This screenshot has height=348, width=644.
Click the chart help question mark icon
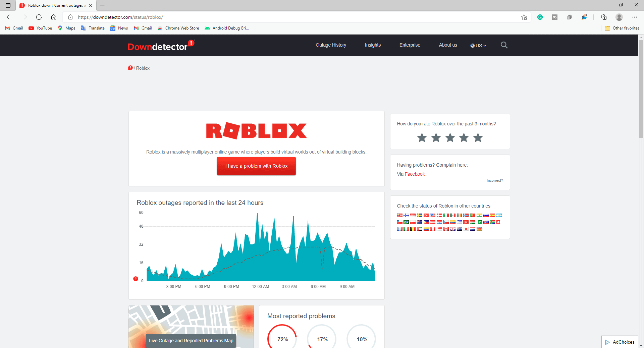click(136, 279)
